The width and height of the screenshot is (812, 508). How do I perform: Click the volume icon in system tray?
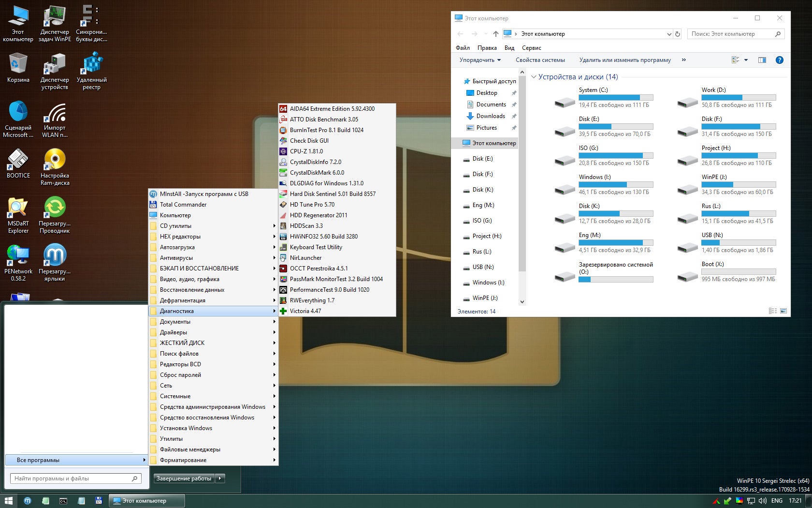tap(762, 501)
